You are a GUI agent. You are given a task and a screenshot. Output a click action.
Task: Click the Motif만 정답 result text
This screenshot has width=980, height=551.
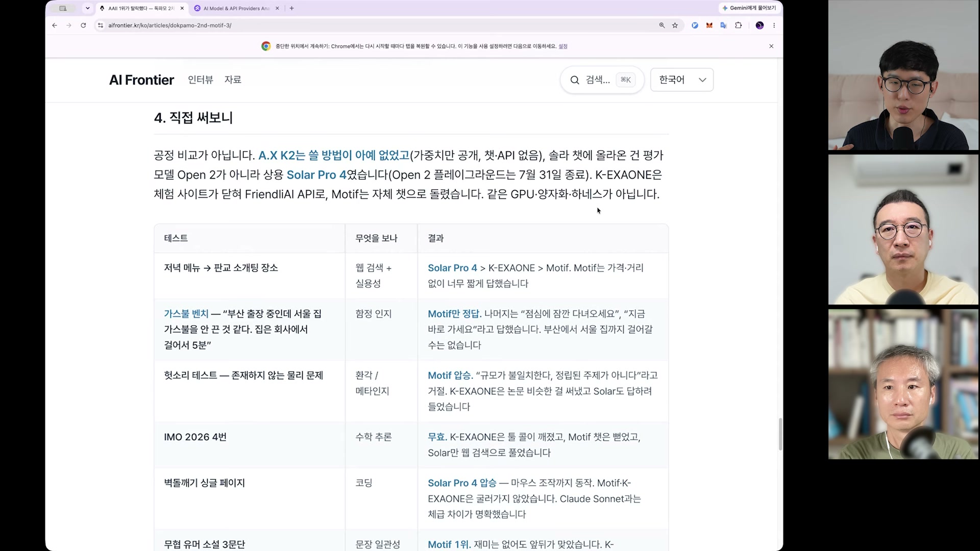[454, 314]
